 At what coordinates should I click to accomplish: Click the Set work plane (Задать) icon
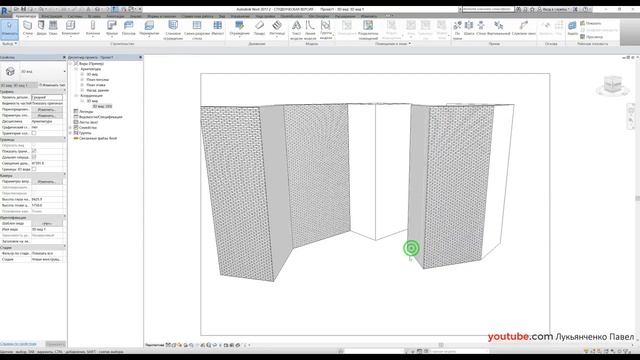click(572, 28)
